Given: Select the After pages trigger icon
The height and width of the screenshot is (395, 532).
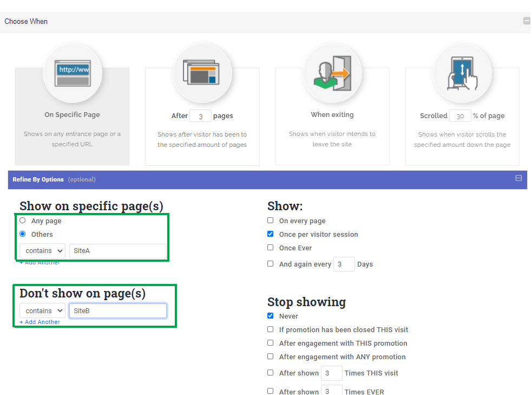Looking at the screenshot, I should click(202, 73).
